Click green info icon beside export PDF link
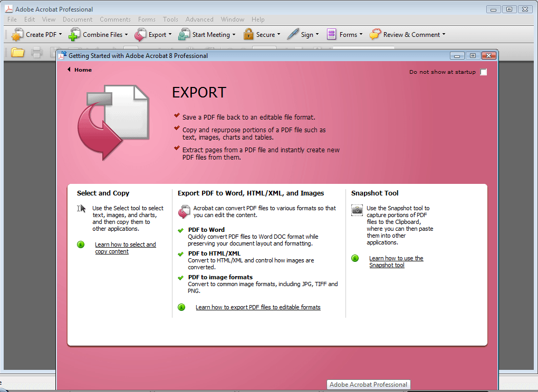This screenshot has height=392, width=538. 181,307
